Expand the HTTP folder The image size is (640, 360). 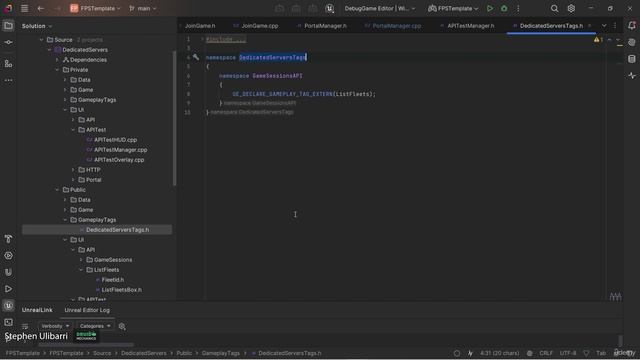pos(73,170)
